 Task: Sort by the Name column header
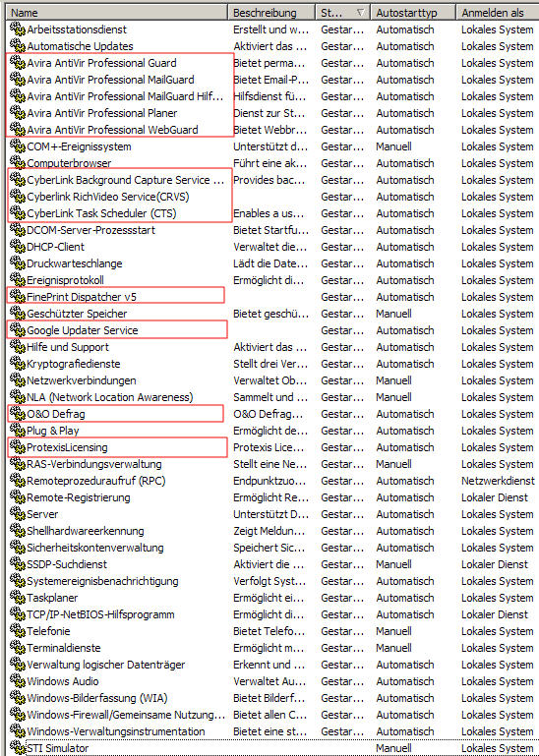coord(116,13)
